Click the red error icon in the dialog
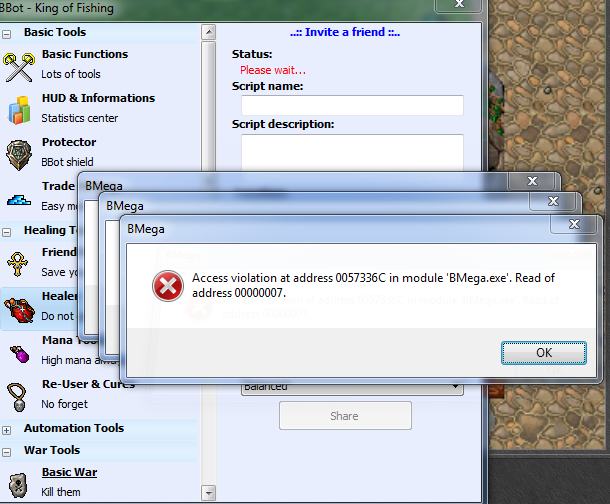 point(166,287)
